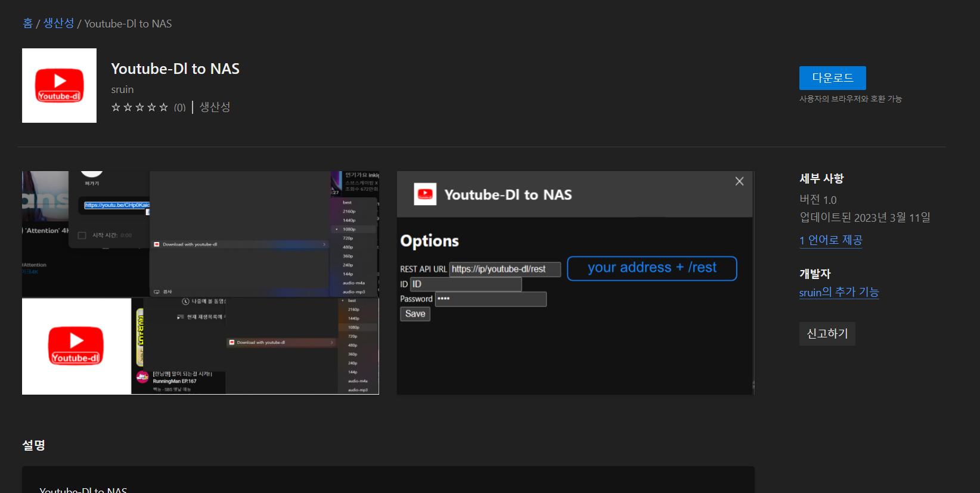Click the 'your address + /rest' hint box

(652, 268)
